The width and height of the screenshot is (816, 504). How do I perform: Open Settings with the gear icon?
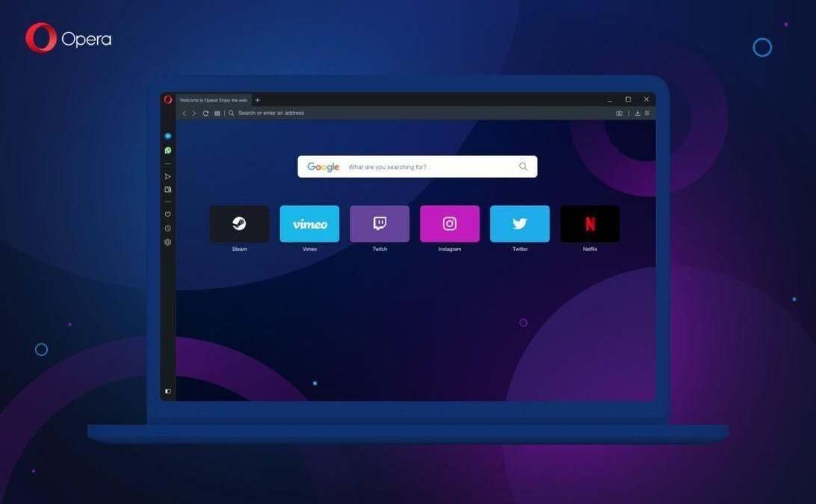tap(167, 241)
